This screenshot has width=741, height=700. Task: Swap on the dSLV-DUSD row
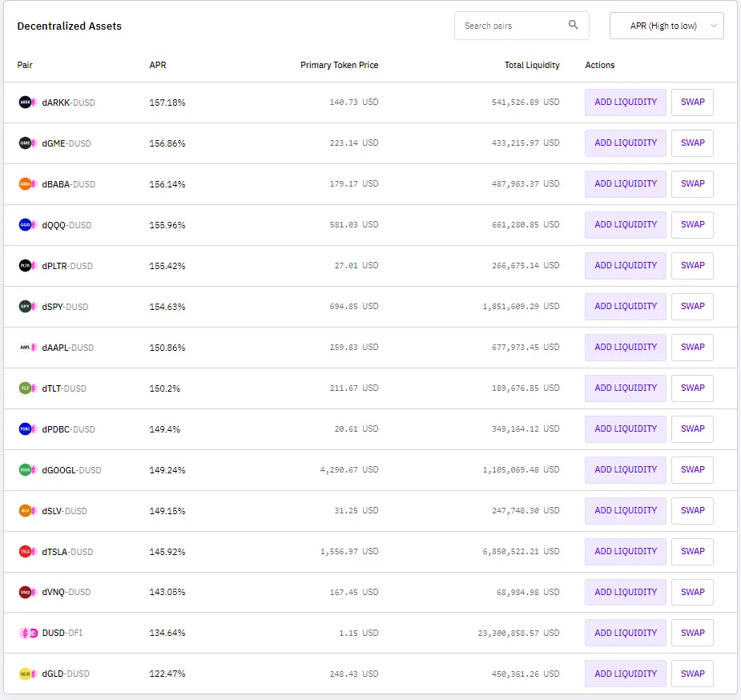[x=692, y=511]
